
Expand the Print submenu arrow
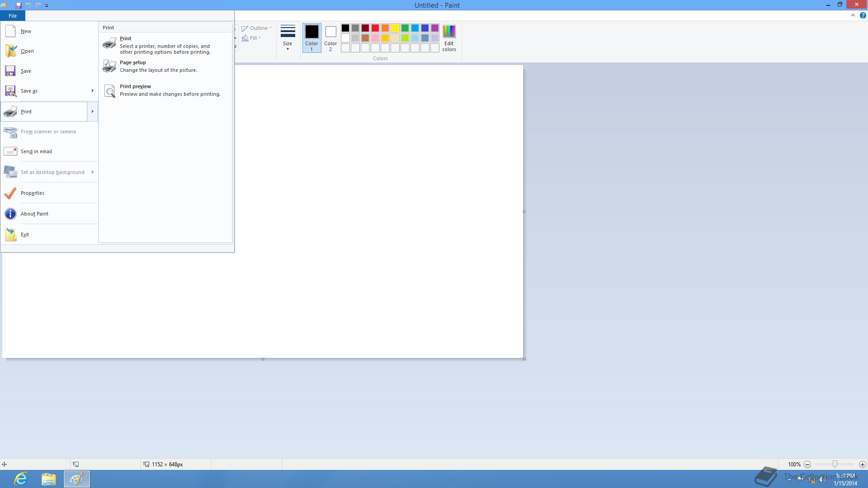pos(92,112)
